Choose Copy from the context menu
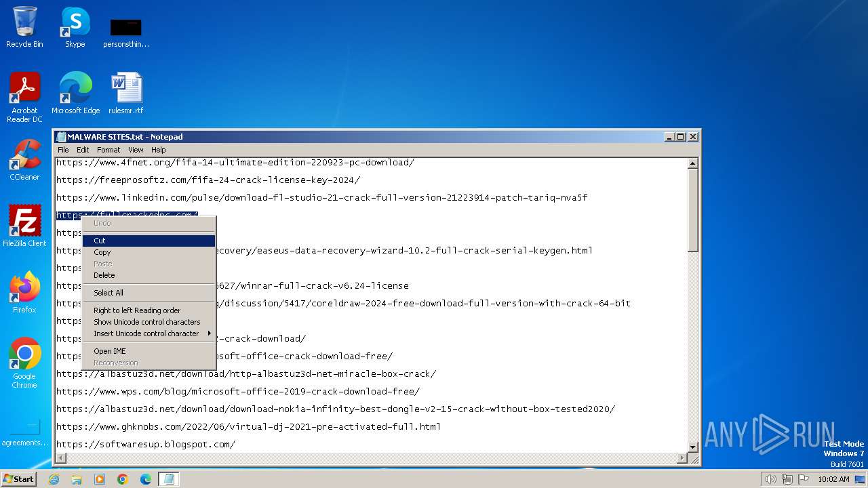Viewport: 868px width, 488px height. click(x=149, y=252)
